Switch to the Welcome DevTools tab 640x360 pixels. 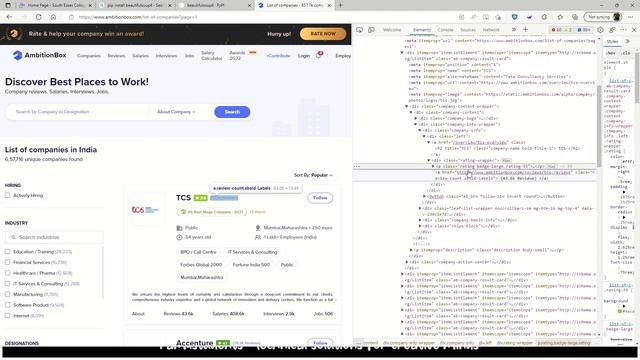tap(392, 30)
